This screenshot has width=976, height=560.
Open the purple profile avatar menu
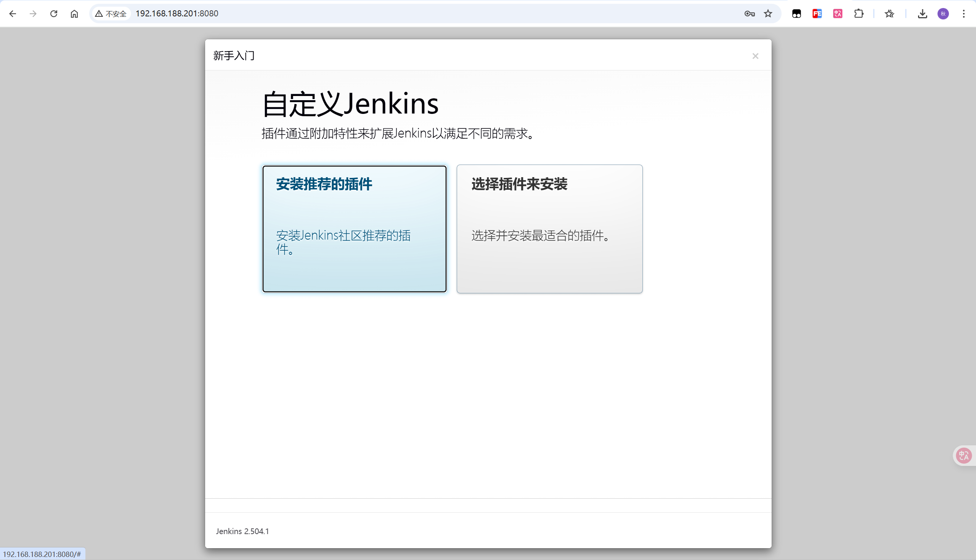943,14
